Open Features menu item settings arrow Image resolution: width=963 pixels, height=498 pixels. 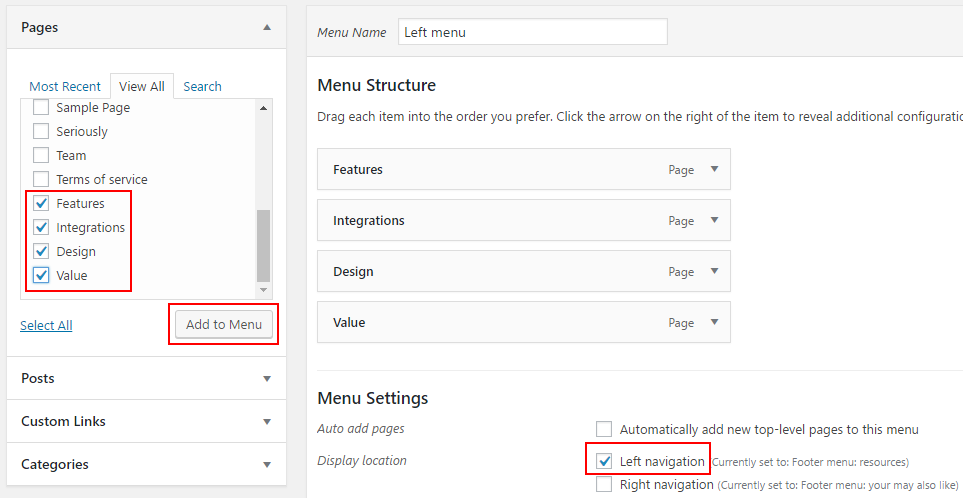(714, 169)
